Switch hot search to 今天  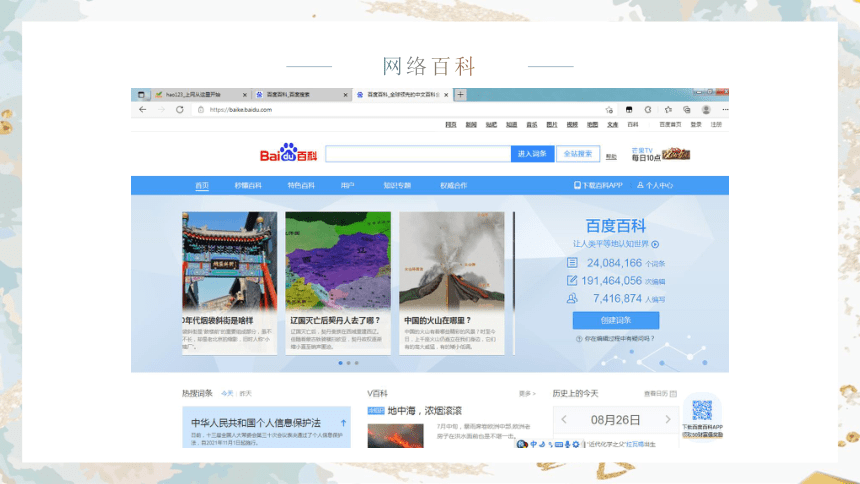pyautogui.click(x=227, y=393)
